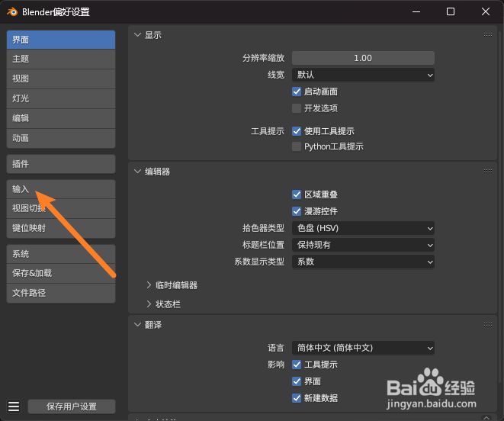This screenshot has height=421, width=504.
Task: Toggle the 漫游控件 checkbox
Action: (297, 211)
